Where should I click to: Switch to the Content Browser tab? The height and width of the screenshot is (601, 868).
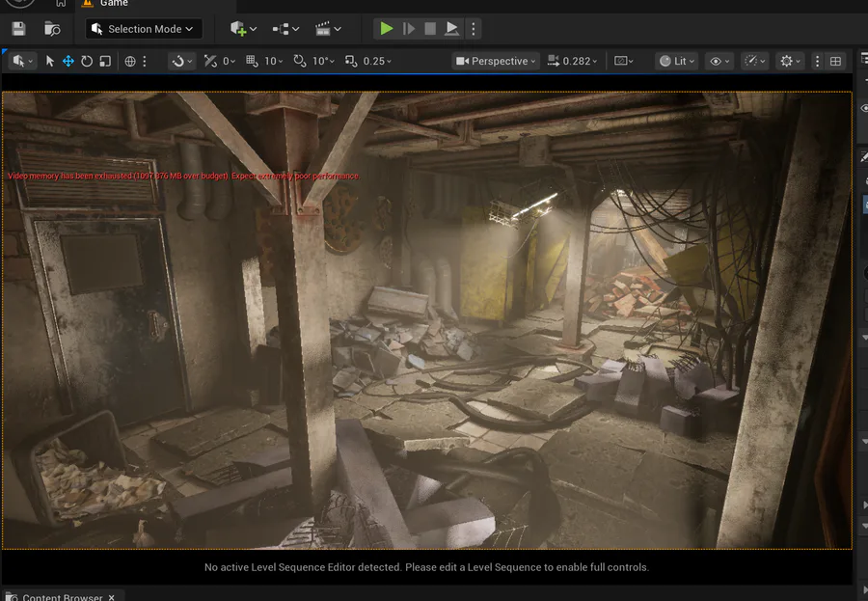pos(62,597)
